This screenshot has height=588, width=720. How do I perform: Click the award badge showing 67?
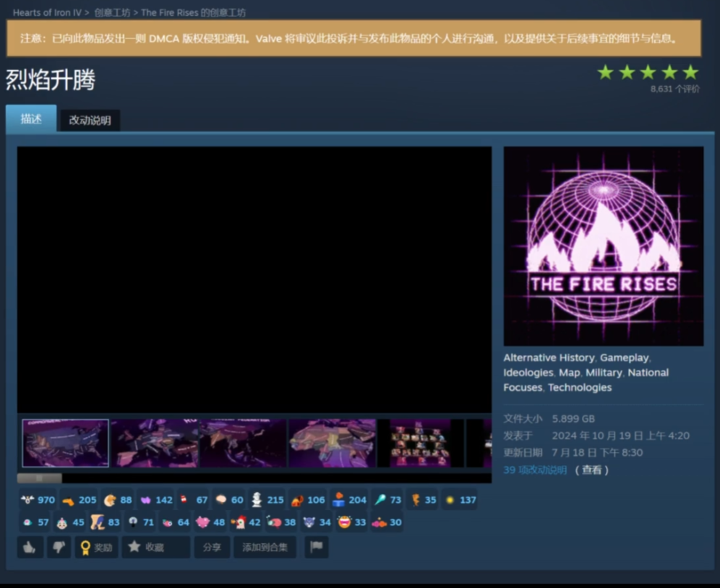click(x=194, y=500)
